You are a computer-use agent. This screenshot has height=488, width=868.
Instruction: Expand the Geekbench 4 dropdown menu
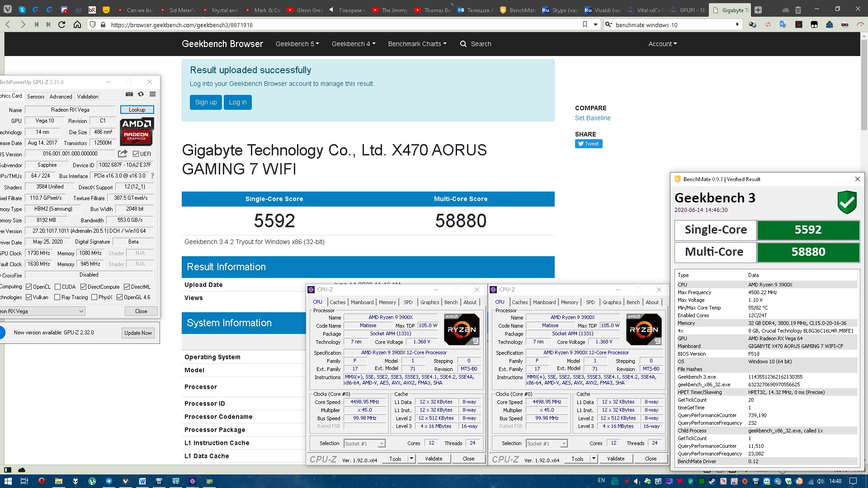click(354, 44)
